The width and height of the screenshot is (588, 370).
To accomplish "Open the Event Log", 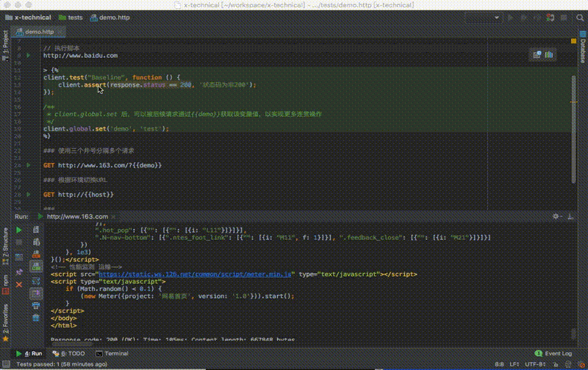I will tap(553, 354).
